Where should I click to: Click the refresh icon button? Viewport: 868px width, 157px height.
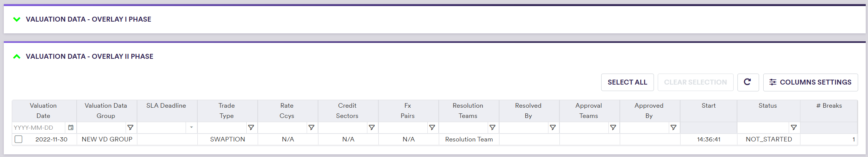[748, 82]
